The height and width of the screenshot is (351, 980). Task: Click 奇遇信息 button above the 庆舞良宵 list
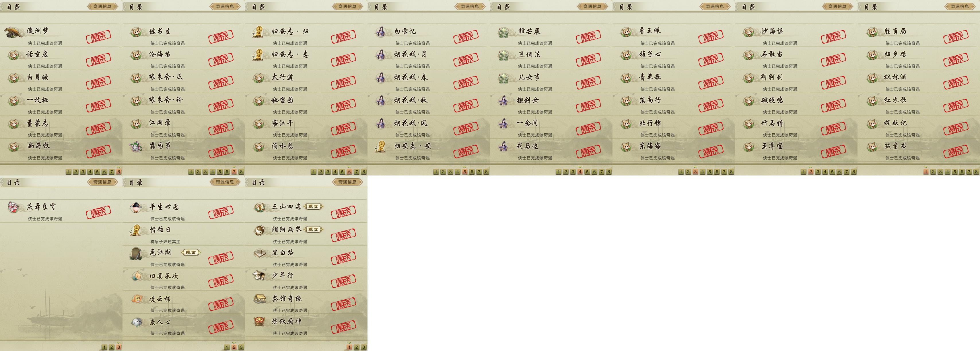click(x=102, y=182)
